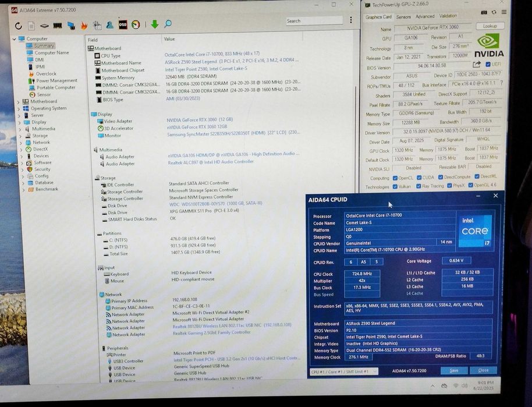
Task: Toggle the CUDA checkbox in GPU-Z
Action: [x=419, y=178]
